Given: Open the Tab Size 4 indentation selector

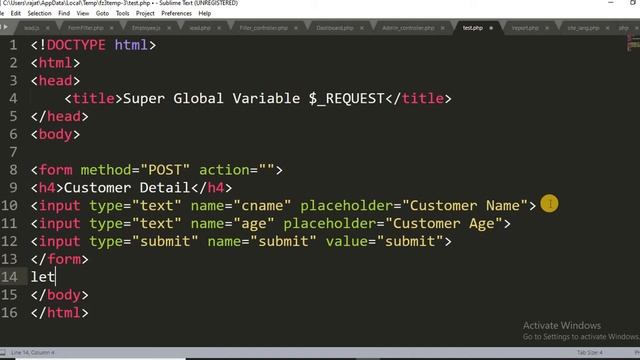Looking at the screenshot, I should click(590, 352).
